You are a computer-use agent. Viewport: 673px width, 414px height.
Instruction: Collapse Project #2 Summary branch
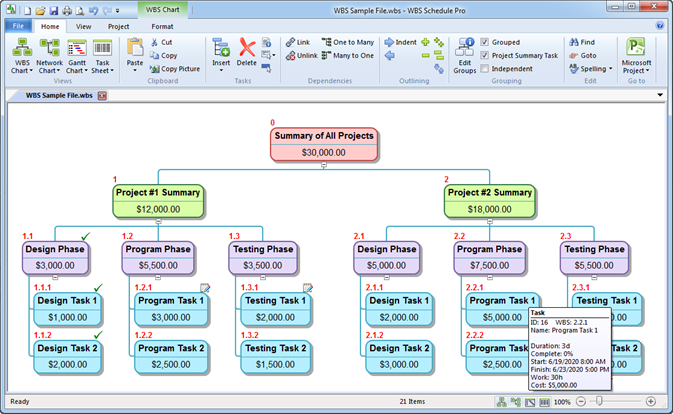490,221
